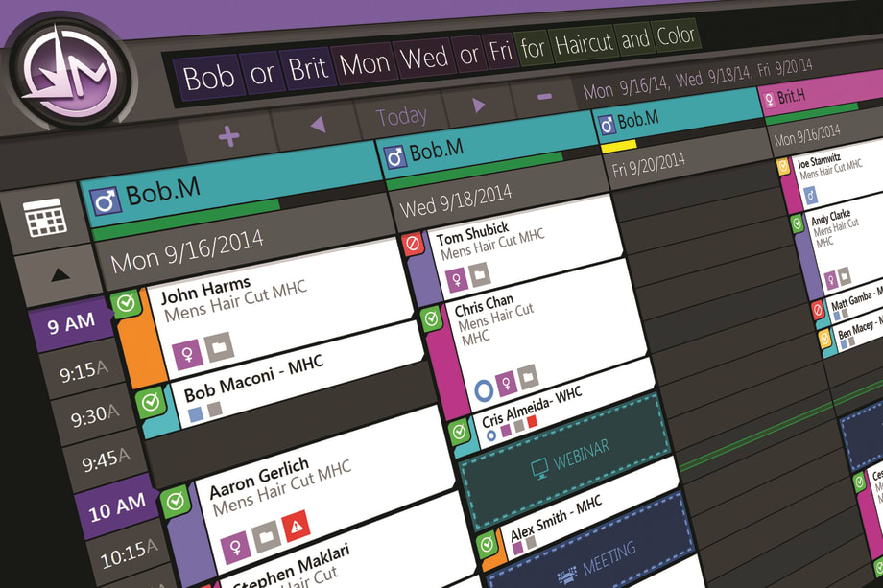The height and width of the screenshot is (588, 883).
Task: Click the Haircut search token
Action: (583, 44)
